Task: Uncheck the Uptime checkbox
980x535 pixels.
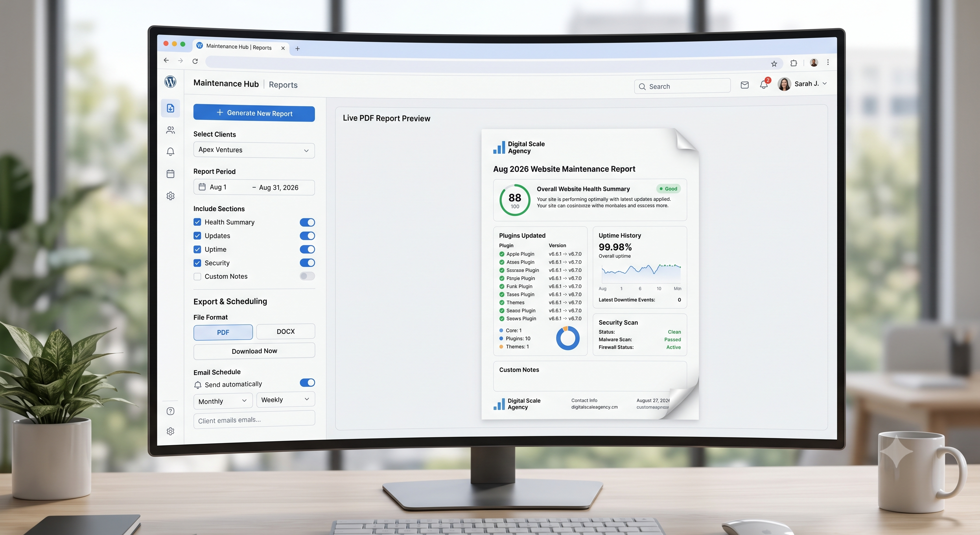Action: coord(197,249)
